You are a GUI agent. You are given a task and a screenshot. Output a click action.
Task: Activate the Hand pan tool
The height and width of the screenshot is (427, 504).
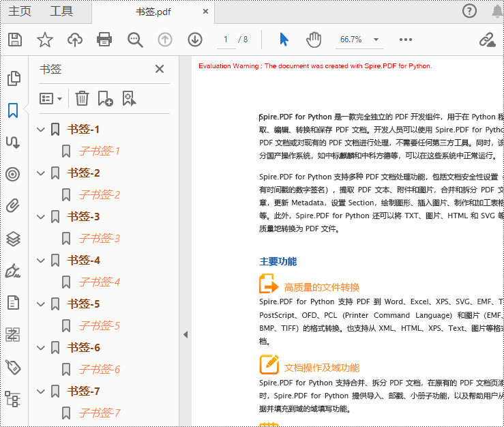click(314, 40)
